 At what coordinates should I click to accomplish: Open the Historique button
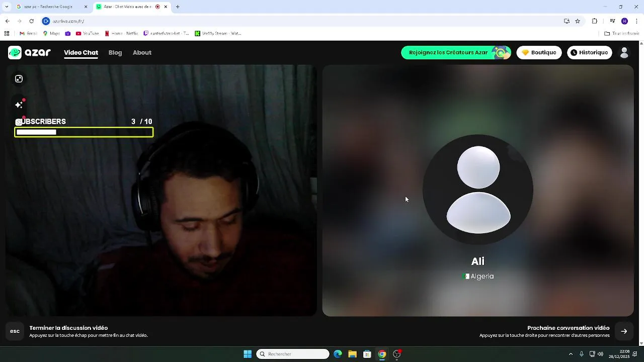click(590, 52)
